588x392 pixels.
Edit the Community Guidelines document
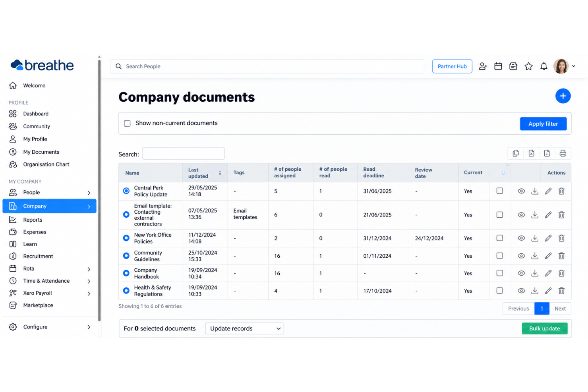[x=548, y=256]
